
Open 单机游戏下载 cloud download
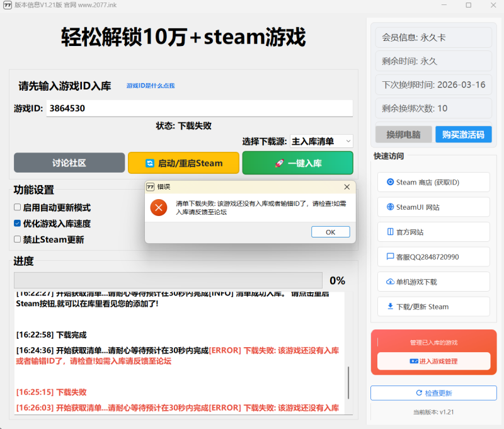(433, 282)
